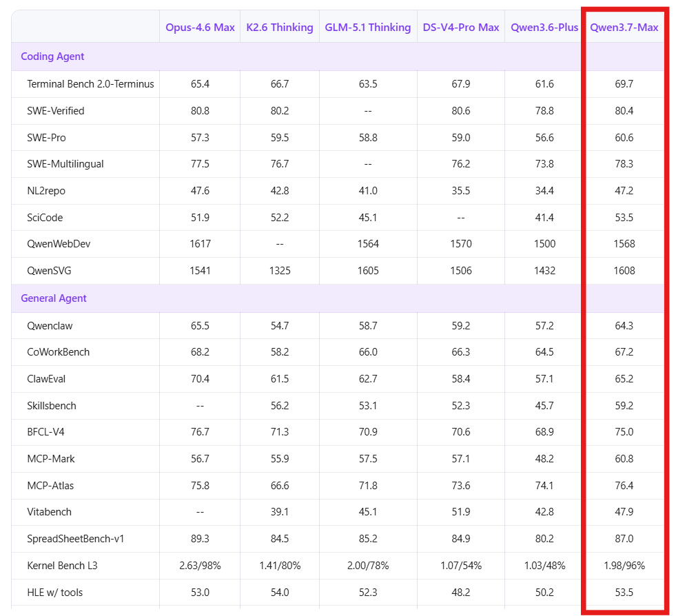Click the SWE-Verified row label

pos(56,111)
